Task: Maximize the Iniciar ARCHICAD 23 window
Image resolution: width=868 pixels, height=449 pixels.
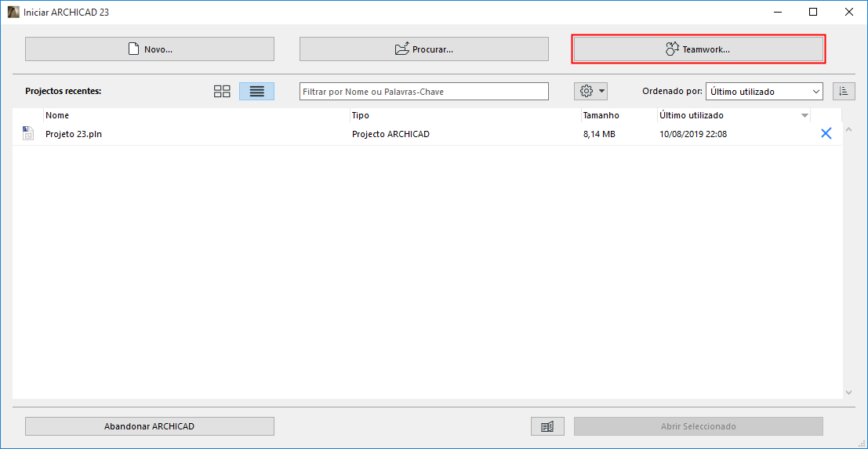Action: (812, 13)
